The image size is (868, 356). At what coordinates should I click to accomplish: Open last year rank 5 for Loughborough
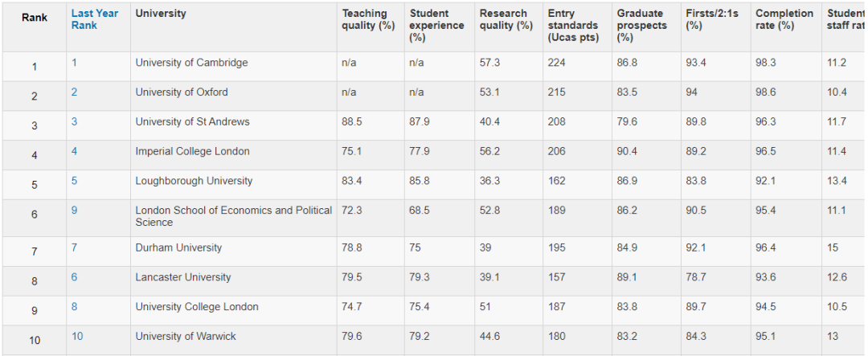74,181
